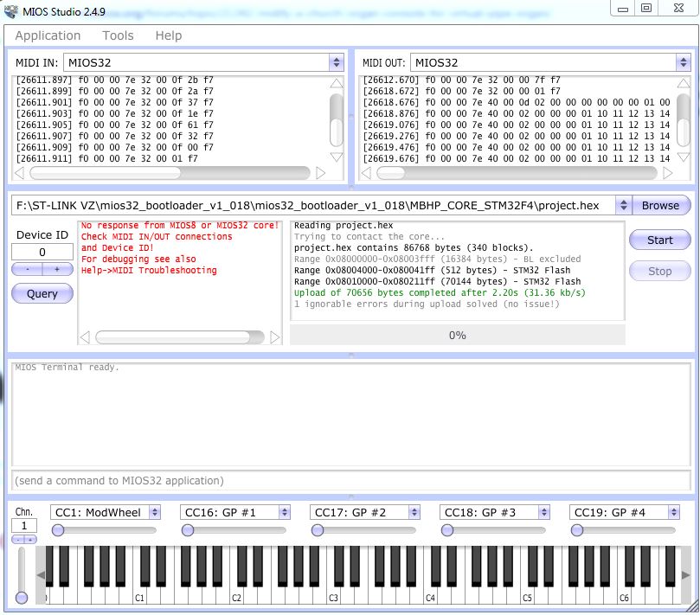
Task: Click the CC16: GP #1 slider
Action: coord(234,530)
